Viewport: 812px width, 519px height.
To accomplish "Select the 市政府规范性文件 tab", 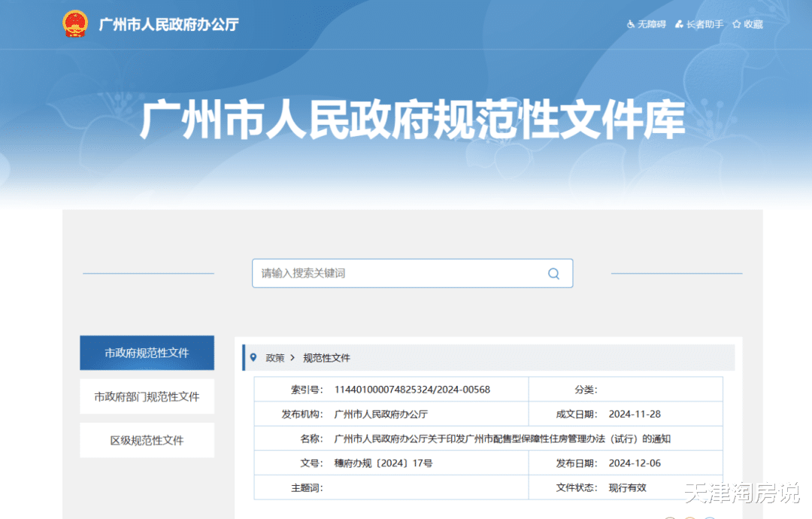I will [147, 353].
